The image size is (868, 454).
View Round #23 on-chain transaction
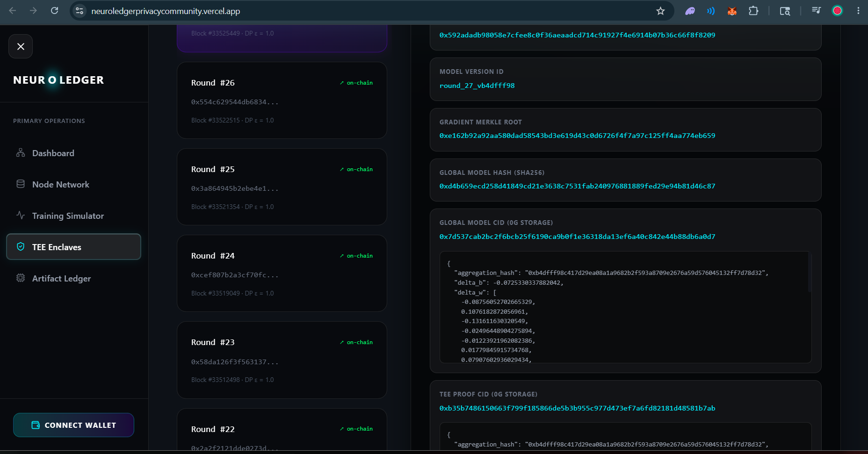click(x=356, y=342)
